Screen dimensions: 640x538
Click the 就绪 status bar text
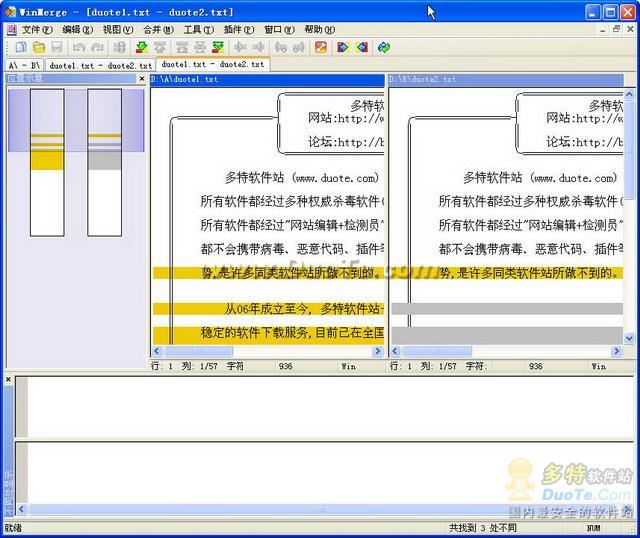pos(13,528)
